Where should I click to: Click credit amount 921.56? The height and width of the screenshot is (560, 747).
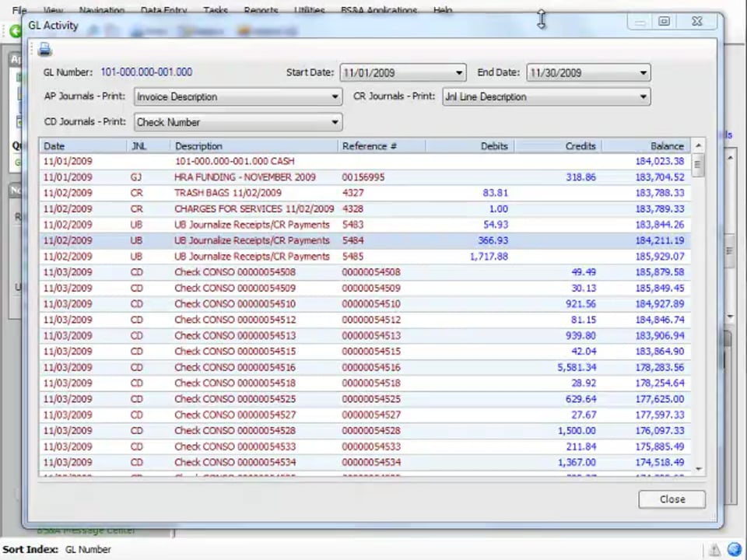click(580, 304)
